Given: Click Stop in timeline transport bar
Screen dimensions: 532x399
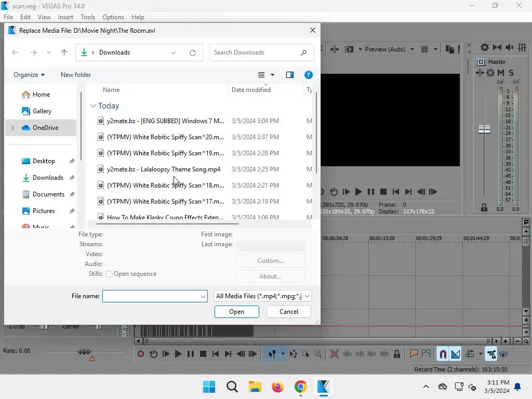Looking at the screenshot, I should point(203,354).
